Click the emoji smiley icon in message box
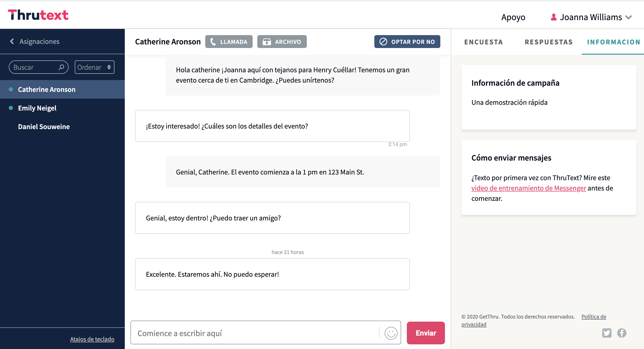 click(391, 333)
